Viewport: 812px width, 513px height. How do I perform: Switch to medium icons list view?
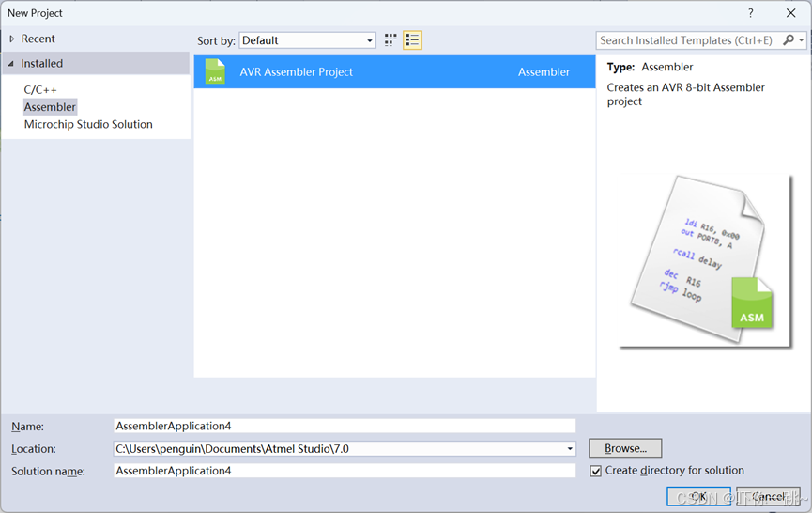pyautogui.click(x=413, y=39)
